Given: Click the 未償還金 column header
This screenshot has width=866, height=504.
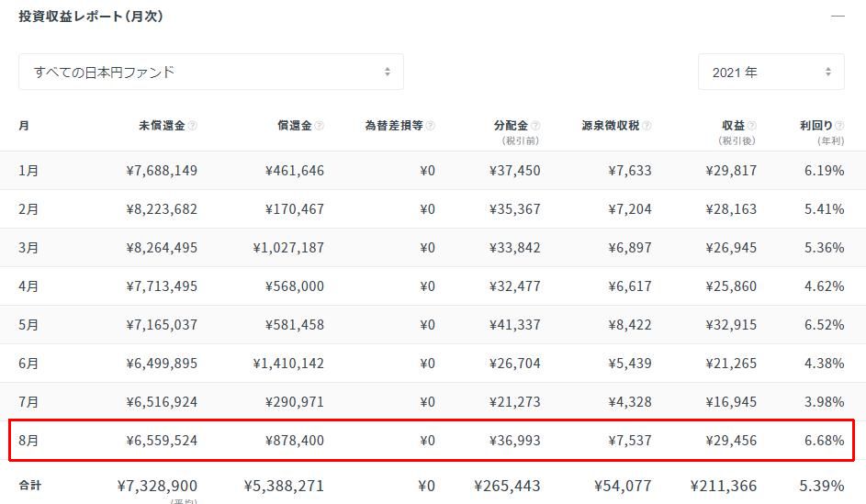Looking at the screenshot, I should [162, 126].
